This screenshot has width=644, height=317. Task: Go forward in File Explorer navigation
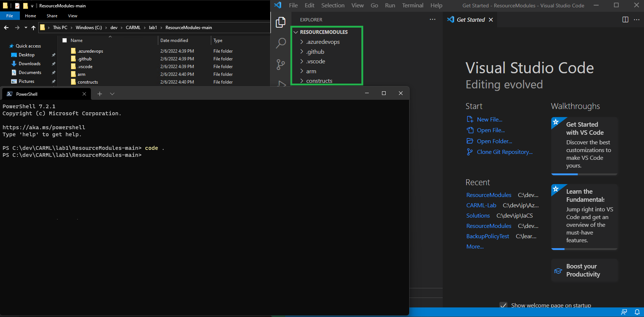click(17, 28)
